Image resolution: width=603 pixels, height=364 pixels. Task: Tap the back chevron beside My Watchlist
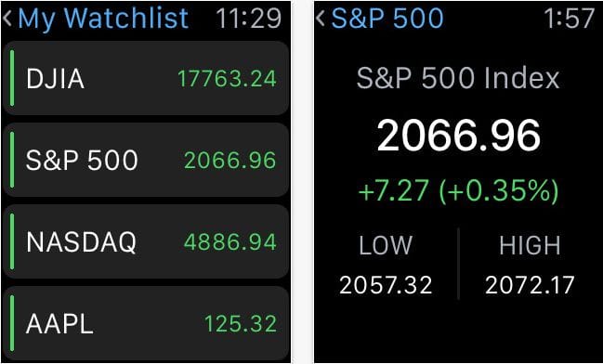(7, 19)
